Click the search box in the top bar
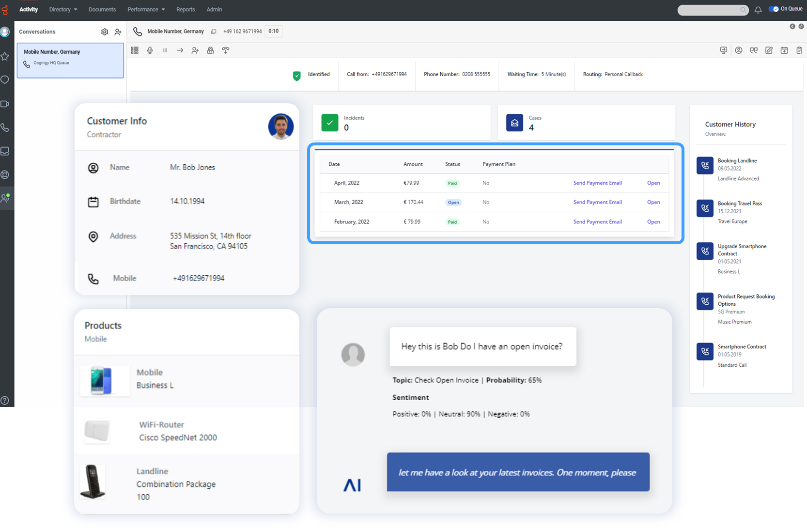This screenshot has height=532, width=807. click(713, 10)
